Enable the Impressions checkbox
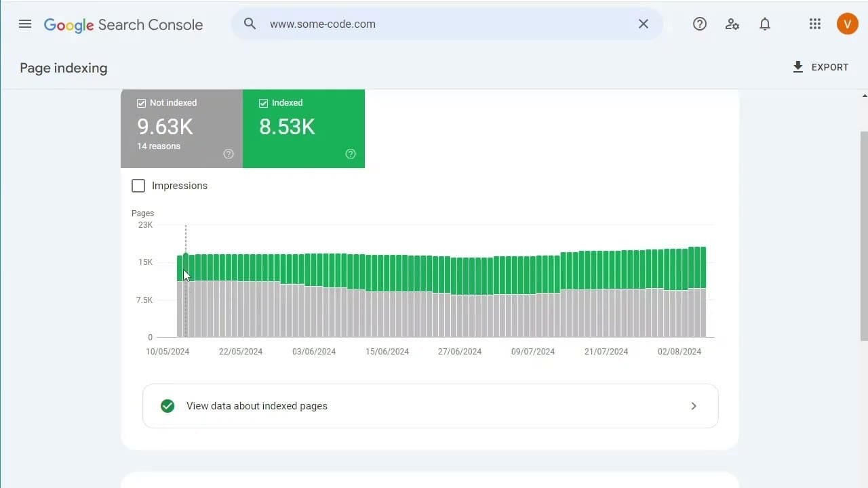This screenshot has width=868, height=488. [x=138, y=186]
